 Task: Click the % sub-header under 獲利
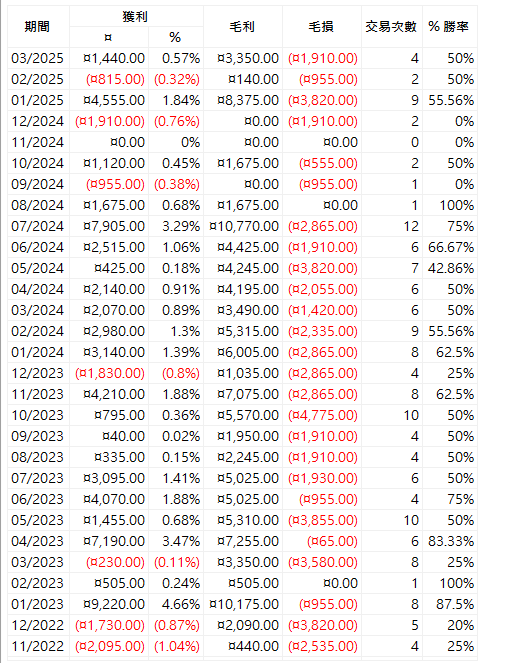tap(176, 37)
